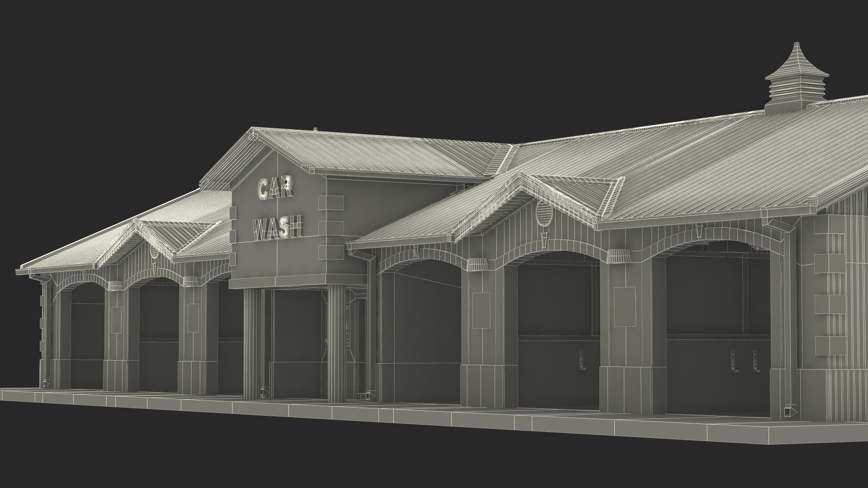The width and height of the screenshot is (868, 488).
Task: Click the oval vent on right gable
Action: click(x=544, y=213)
